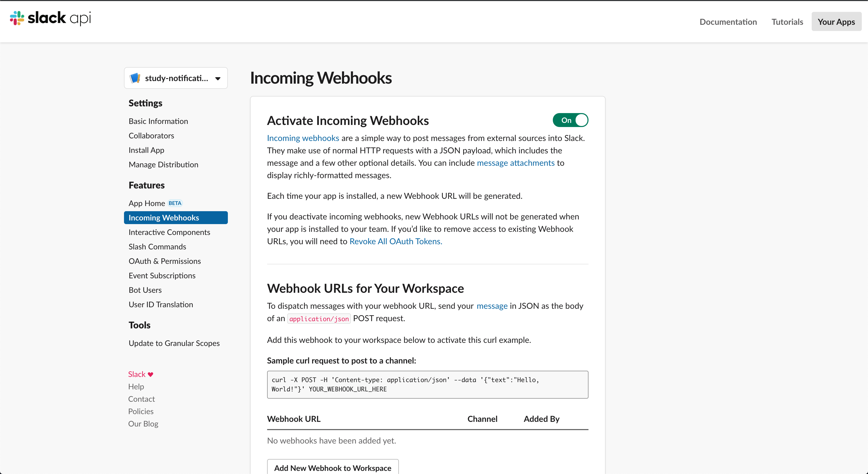Click Revoke All OAuth Tokens link
Screen dimensions: 868x474
[x=396, y=241]
